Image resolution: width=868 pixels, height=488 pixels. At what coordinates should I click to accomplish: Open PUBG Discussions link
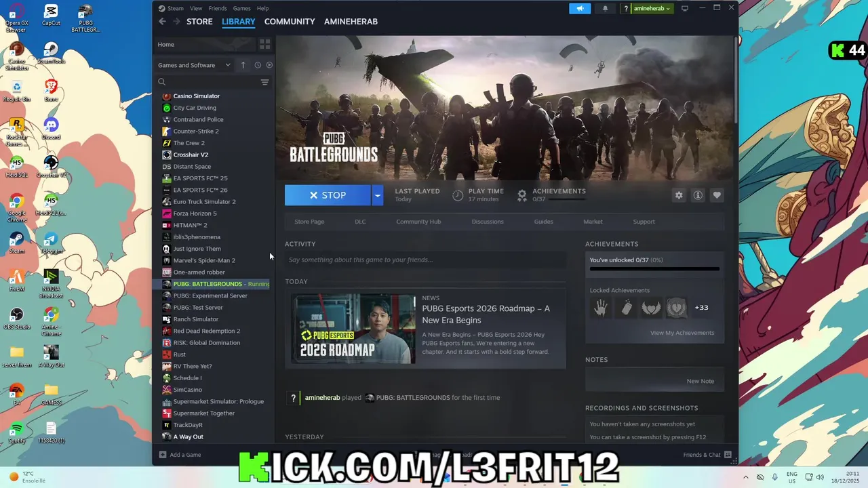(x=488, y=222)
